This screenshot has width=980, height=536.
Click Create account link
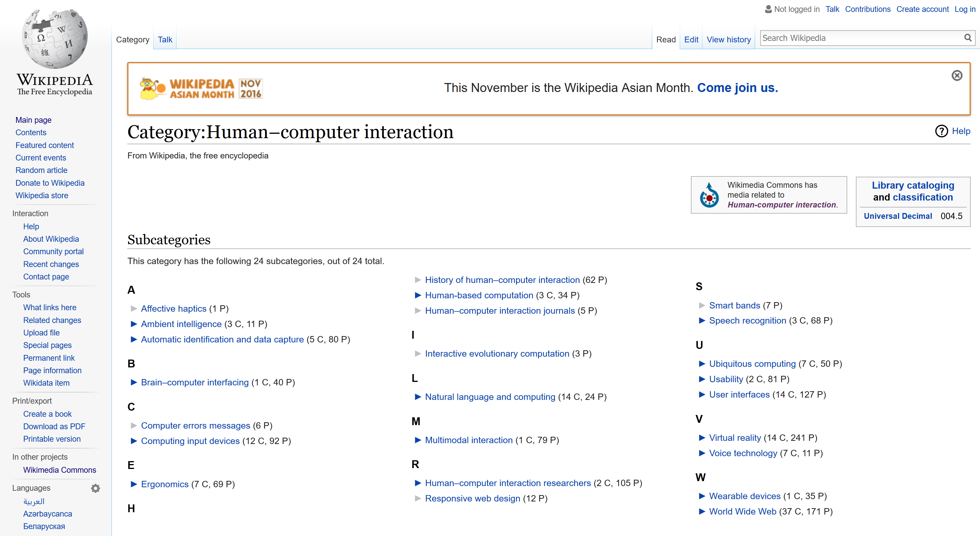pyautogui.click(x=923, y=9)
